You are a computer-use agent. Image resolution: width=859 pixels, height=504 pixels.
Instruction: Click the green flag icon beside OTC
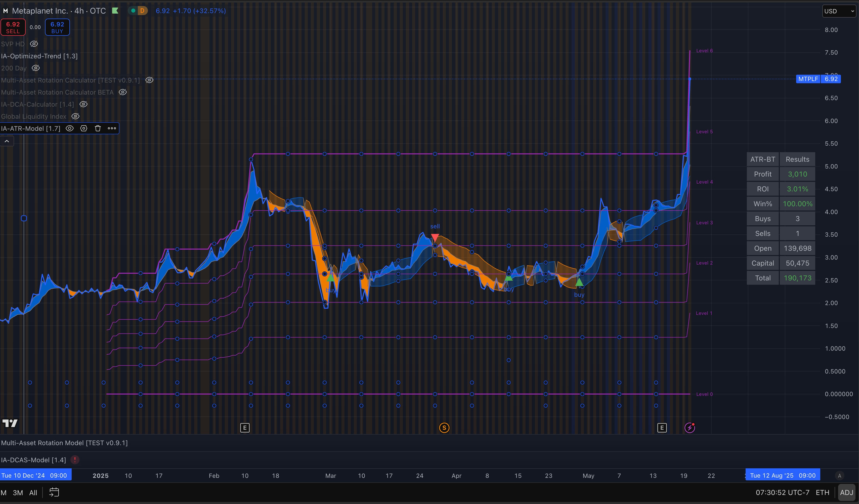tap(115, 11)
